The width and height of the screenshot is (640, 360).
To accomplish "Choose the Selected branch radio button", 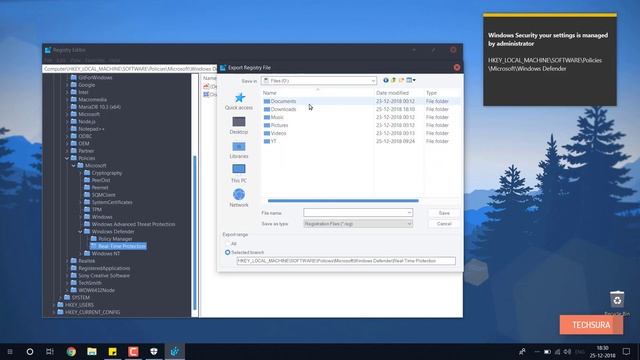I will [x=227, y=253].
